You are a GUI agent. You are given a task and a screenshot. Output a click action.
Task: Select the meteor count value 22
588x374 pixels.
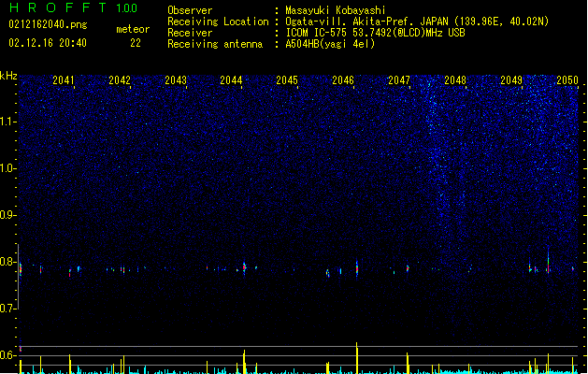point(136,43)
